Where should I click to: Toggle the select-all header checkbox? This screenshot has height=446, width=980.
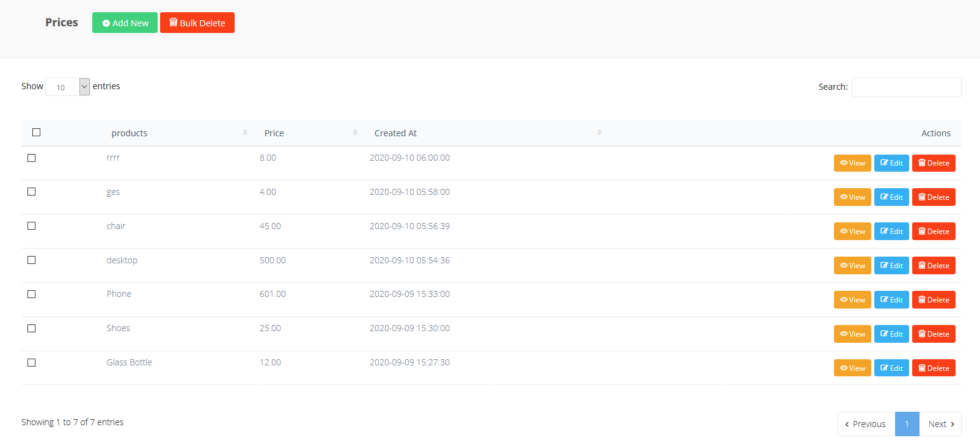(36, 133)
